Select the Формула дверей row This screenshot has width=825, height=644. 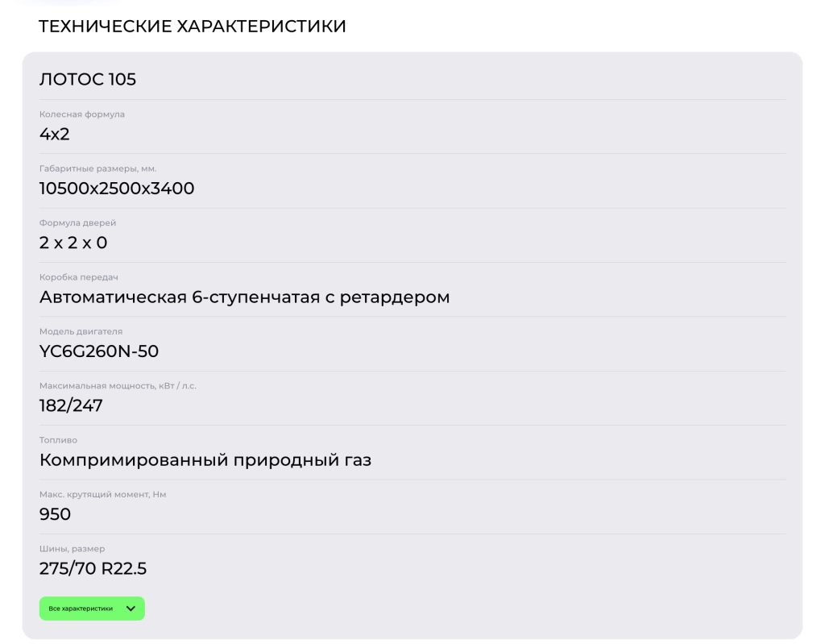pos(77,222)
